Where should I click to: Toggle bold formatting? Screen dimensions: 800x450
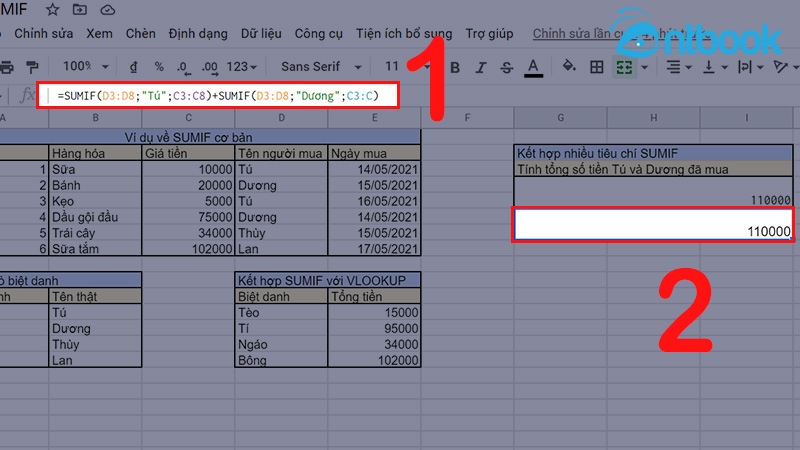(454, 68)
